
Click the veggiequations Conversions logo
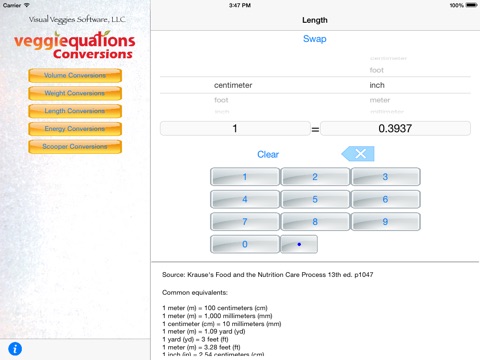click(75, 45)
